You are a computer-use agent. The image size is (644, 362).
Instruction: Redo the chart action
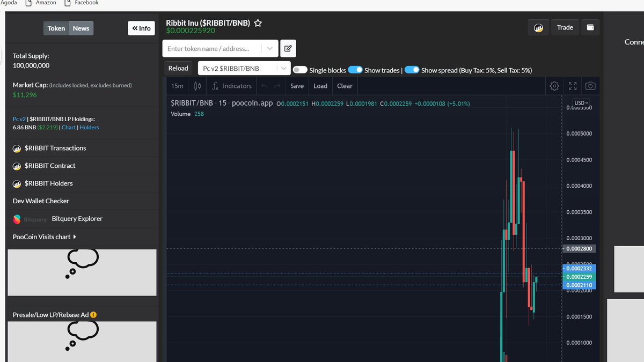pos(277,86)
